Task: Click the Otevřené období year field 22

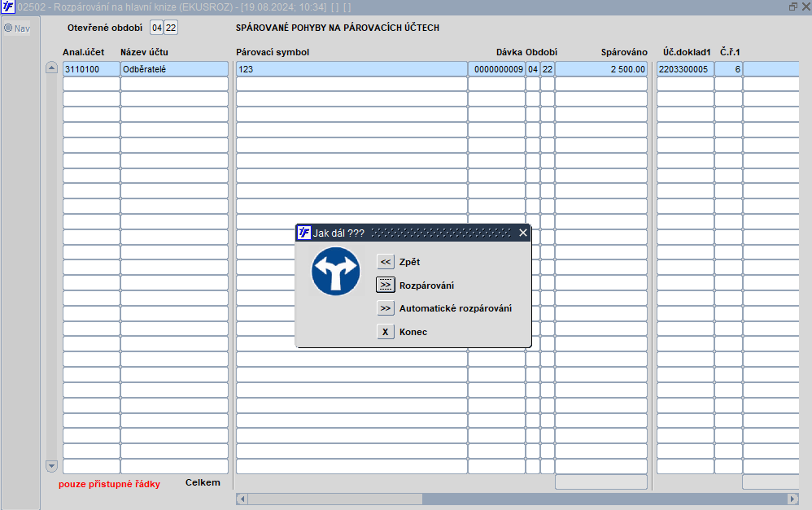Action: pos(171,28)
